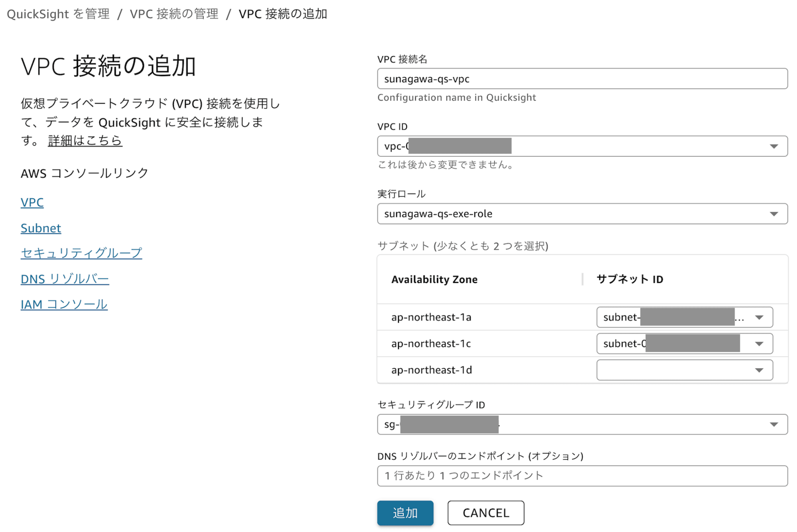Open the Subnet console link
This screenshot has height=532, width=797.
41,228
